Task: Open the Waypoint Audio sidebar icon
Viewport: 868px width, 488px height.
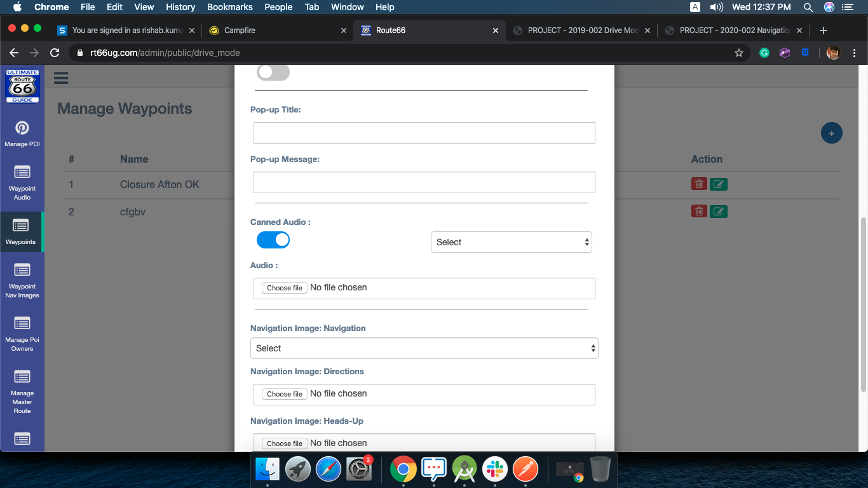Action: (x=22, y=182)
